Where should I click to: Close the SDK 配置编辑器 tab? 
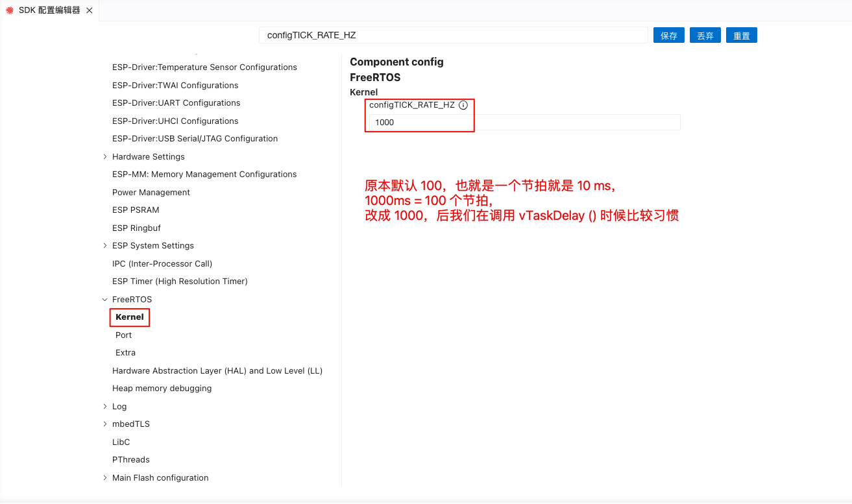[90, 10]
